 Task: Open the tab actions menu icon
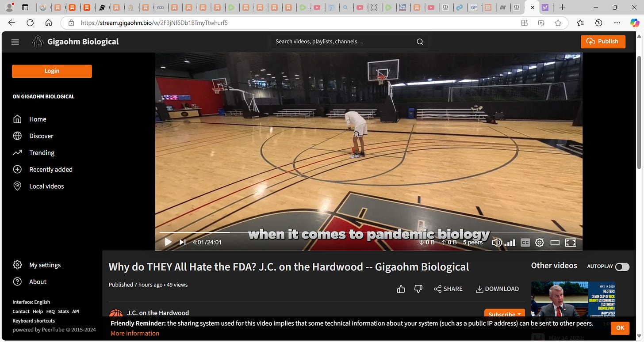pos(25,7)
